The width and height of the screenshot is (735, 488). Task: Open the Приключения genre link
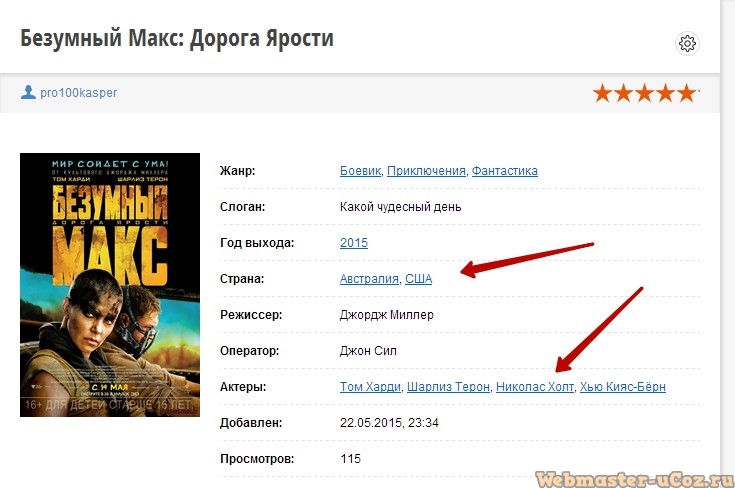click(x=426, y=171)
